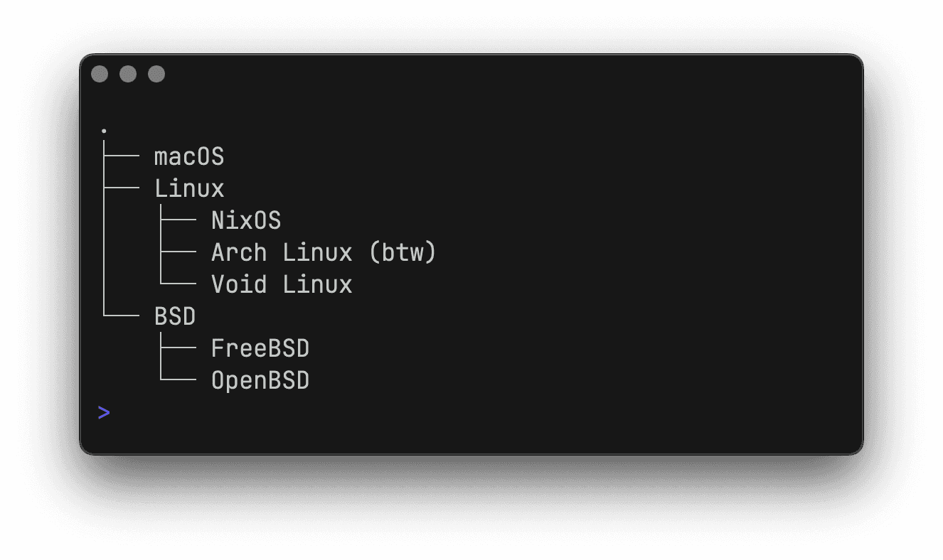The height and width of the screenshot is (560, 943).
Task: Click the Arch Linux (btw) entry
Action: [x=324, y=252]
